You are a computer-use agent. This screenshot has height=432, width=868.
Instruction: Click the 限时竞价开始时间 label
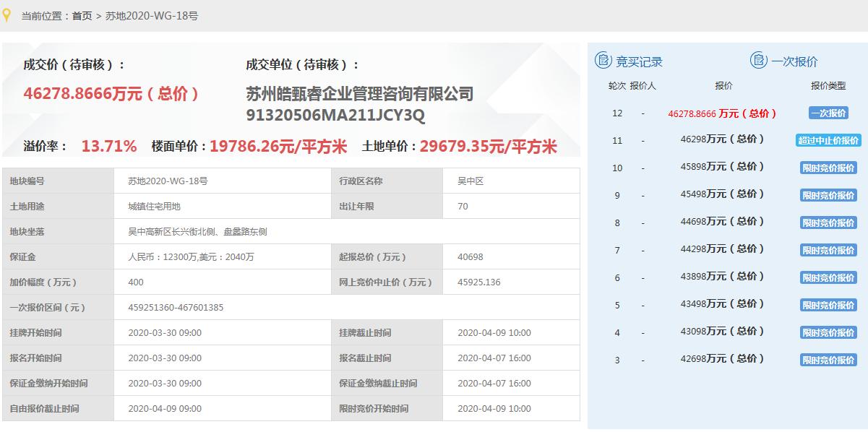(374, 409)
